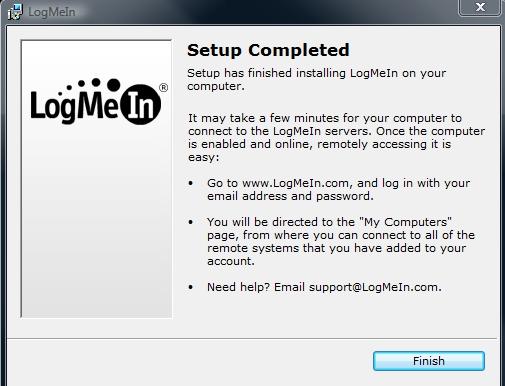
Task: Click the registered trademark symbol beside logo
Action: 163,88
